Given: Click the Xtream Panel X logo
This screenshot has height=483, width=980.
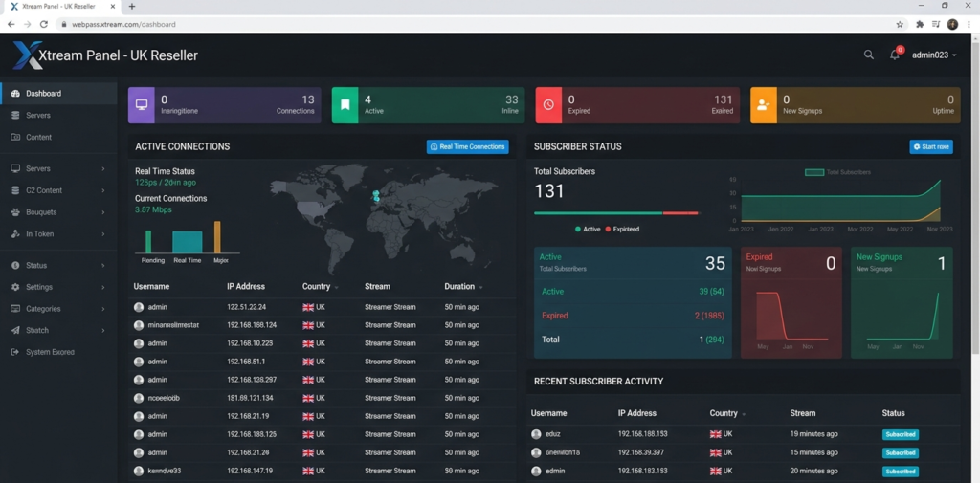Looking at the screenshot, I should [28, 55].
